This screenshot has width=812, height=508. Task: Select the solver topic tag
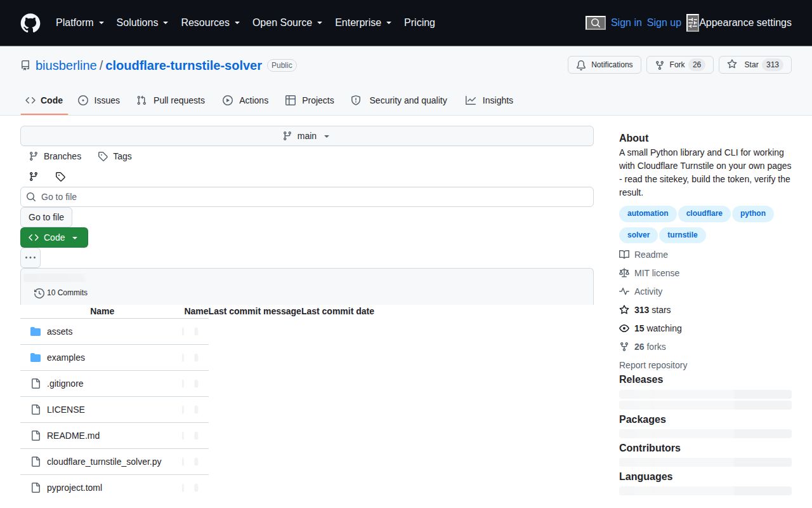(639, 235)
